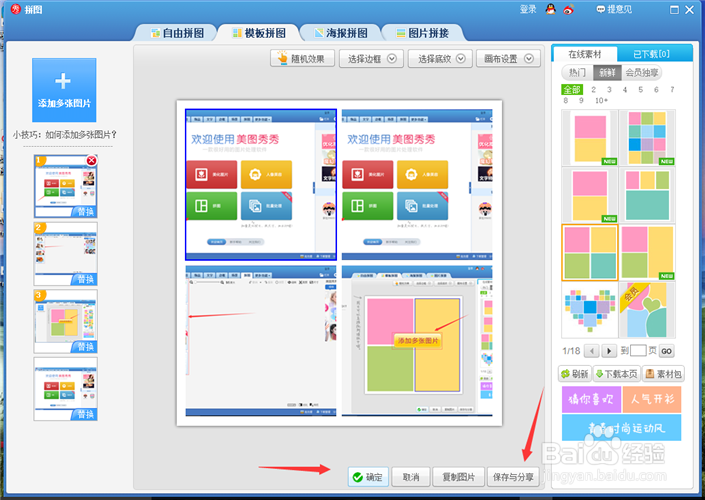Open the 时尚运动风 banner
Viewport: 705px width, 500px height.
(621, 428)
